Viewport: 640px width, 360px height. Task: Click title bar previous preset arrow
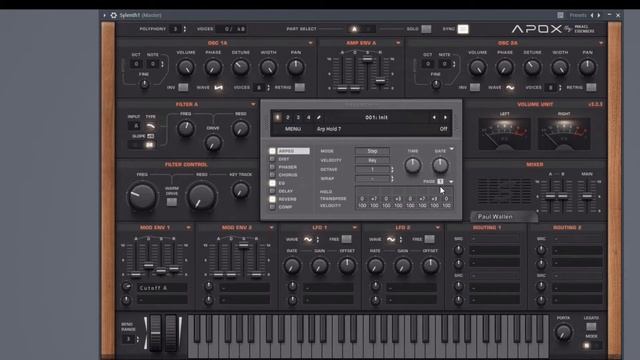[592, 15]
